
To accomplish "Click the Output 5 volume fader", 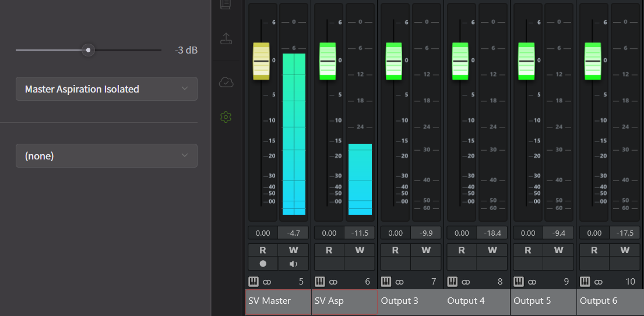I will [x=526, y=61].
